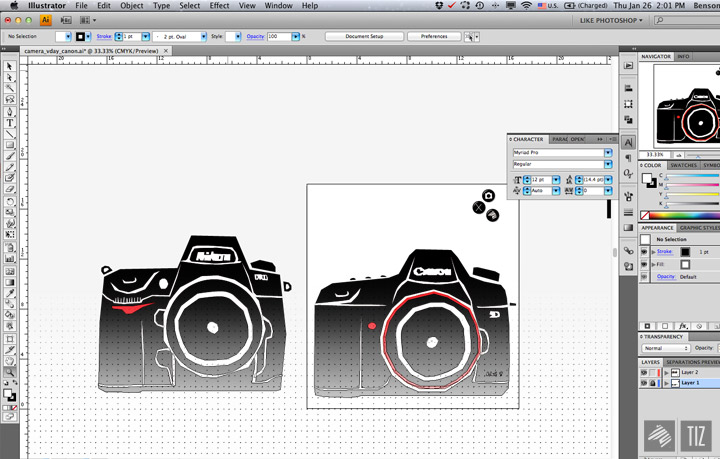Hide Layer 2 using eye icon
The height and width of the screenshot is (459, 720).
click(x=644, y=372)
